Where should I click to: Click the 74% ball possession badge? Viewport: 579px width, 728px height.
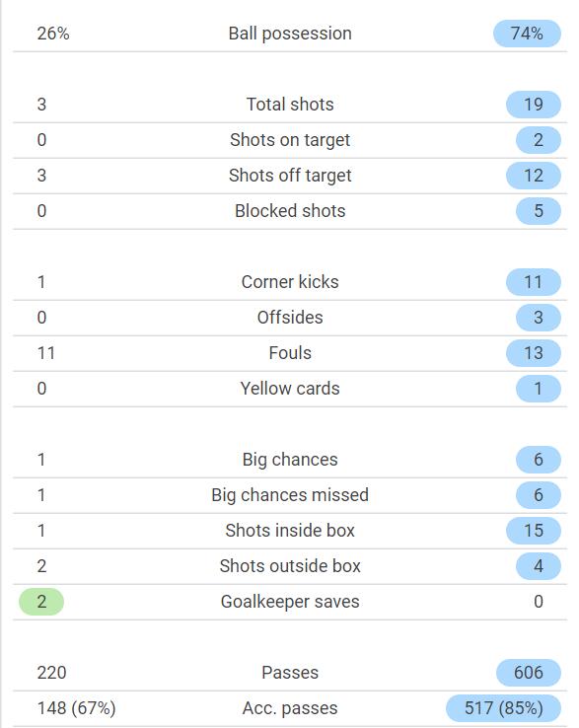[x=527, y=34]
